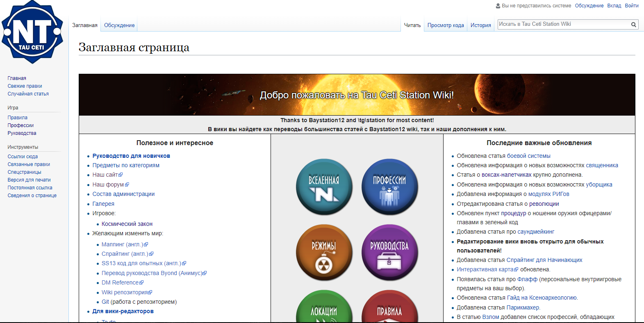Open Версия для печати link

tap(29, 180)
